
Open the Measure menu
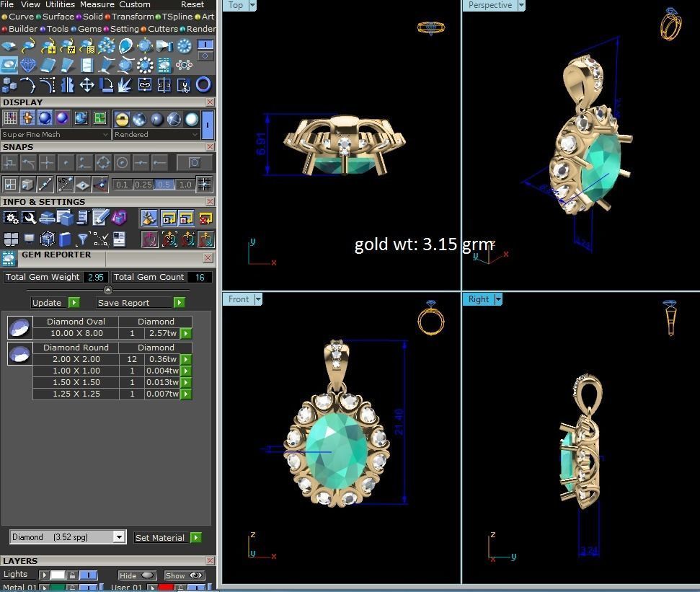tap(97, 4)
